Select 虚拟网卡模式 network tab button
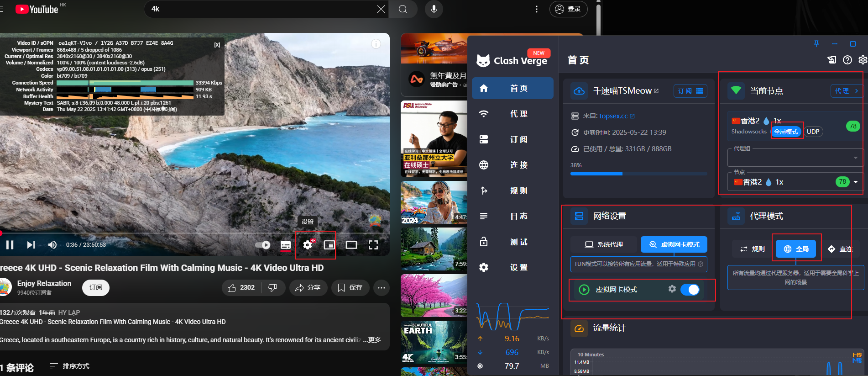 click(674, 244)
